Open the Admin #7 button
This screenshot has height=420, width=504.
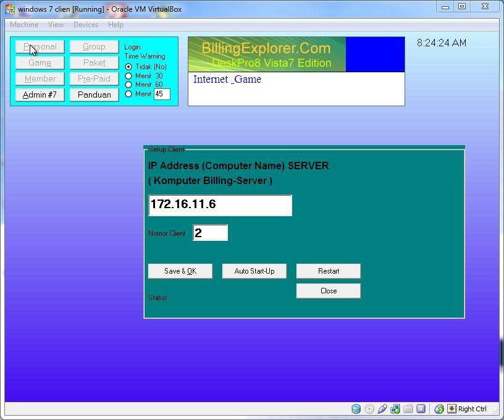click(40, 94)
